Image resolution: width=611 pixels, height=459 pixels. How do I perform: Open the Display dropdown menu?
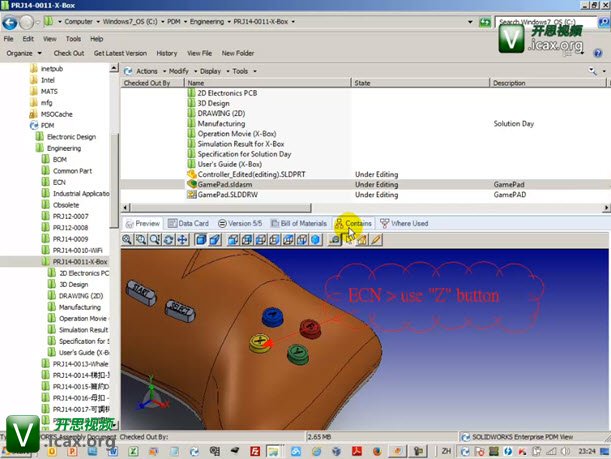(x=211, y=71)
